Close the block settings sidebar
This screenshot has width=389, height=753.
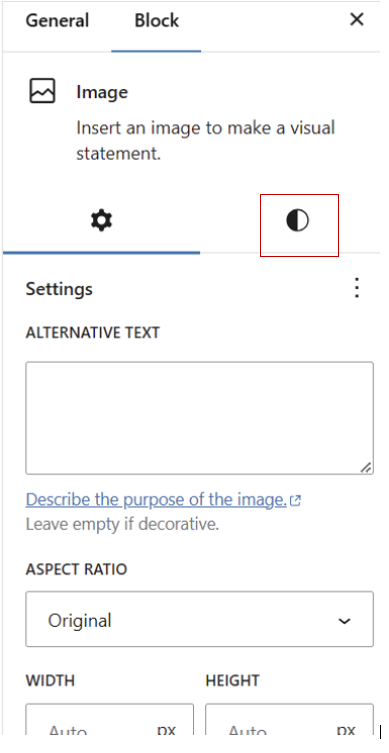(x=357, y=20)
